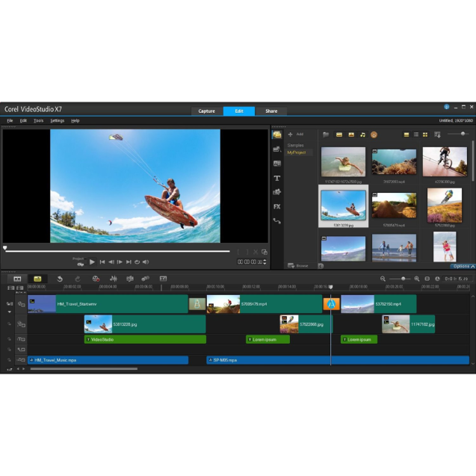The width and height of the screenshot is (476, 476).
Task: Click the Browse button
Action: 299,265
